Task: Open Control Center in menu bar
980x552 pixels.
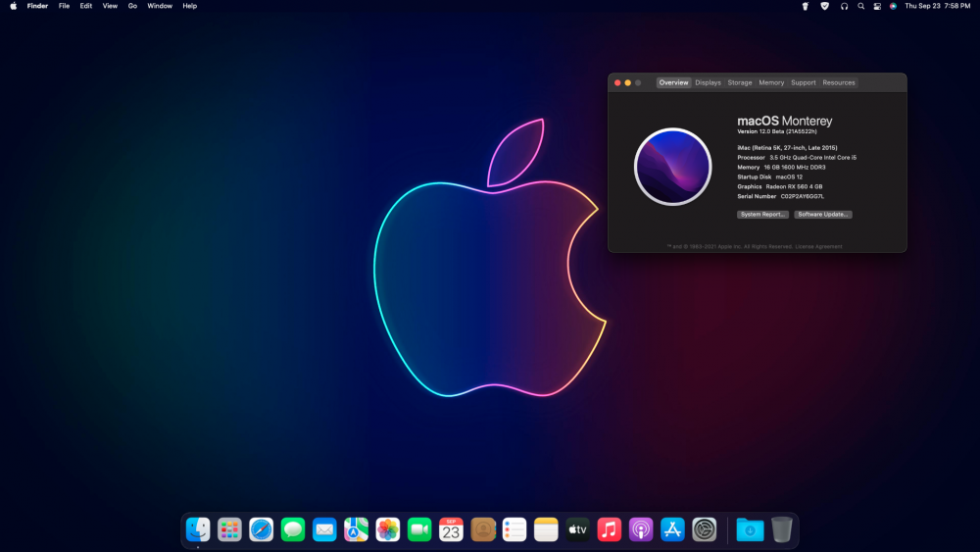Action: point(877,6)
